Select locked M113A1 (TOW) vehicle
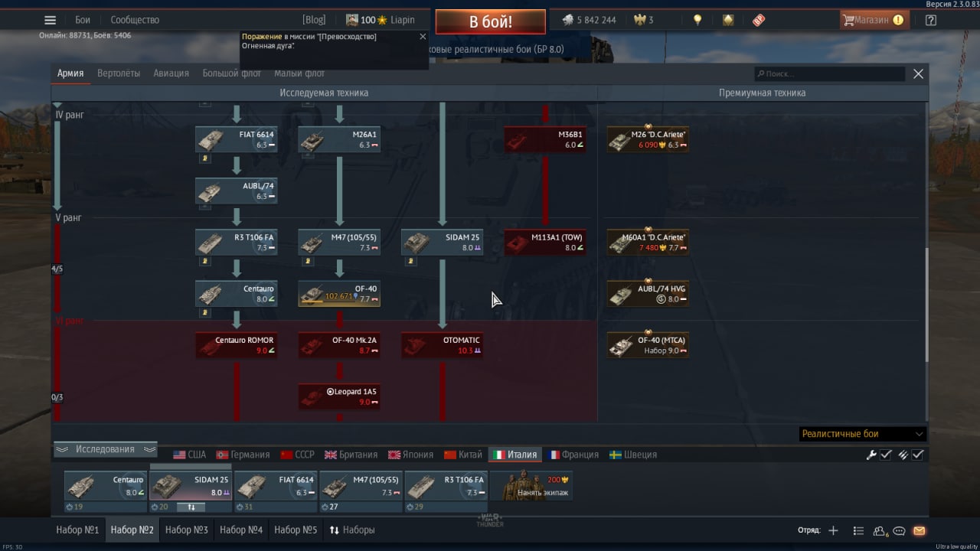The width and height of the screenshot is (980, 551). tap(545, 243)
